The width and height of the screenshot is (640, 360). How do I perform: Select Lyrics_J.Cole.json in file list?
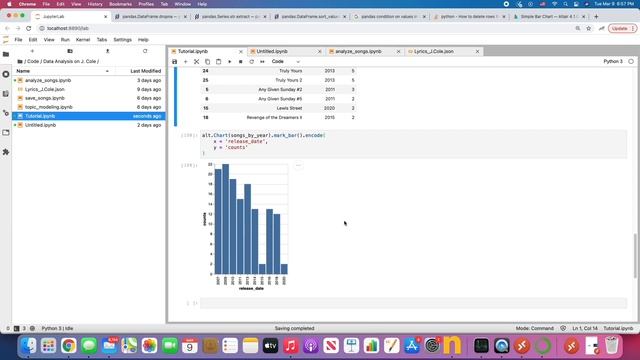tap(89, 89)
